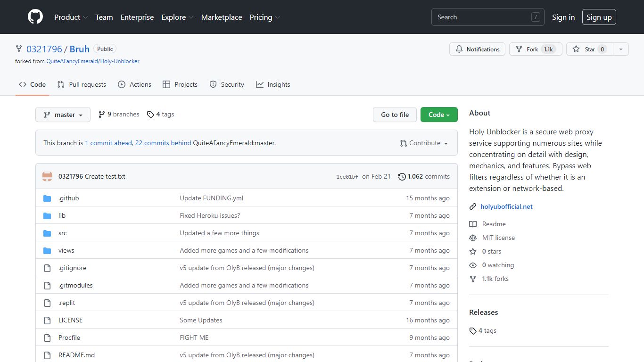Click the LICENSE file icon

(x=47, y=320)
